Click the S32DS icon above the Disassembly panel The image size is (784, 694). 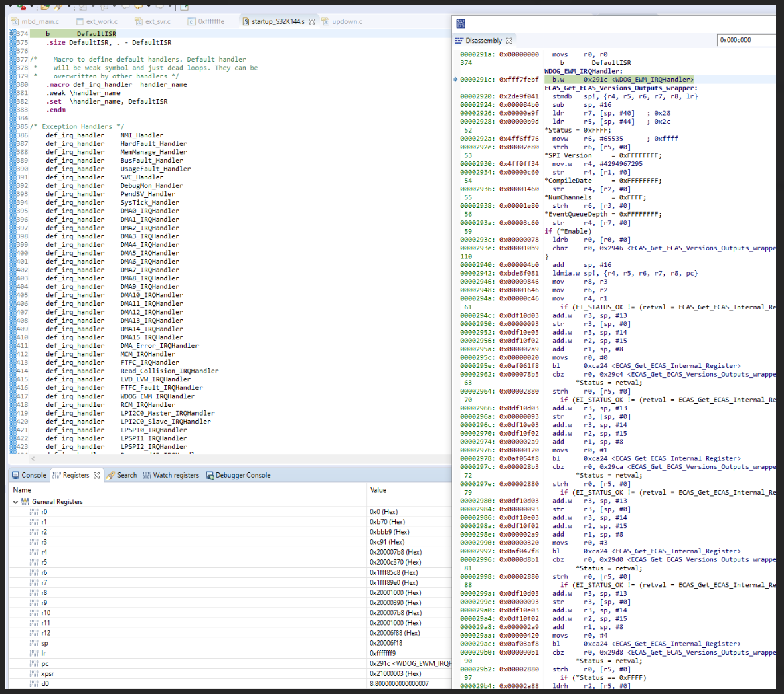[460, 23]
